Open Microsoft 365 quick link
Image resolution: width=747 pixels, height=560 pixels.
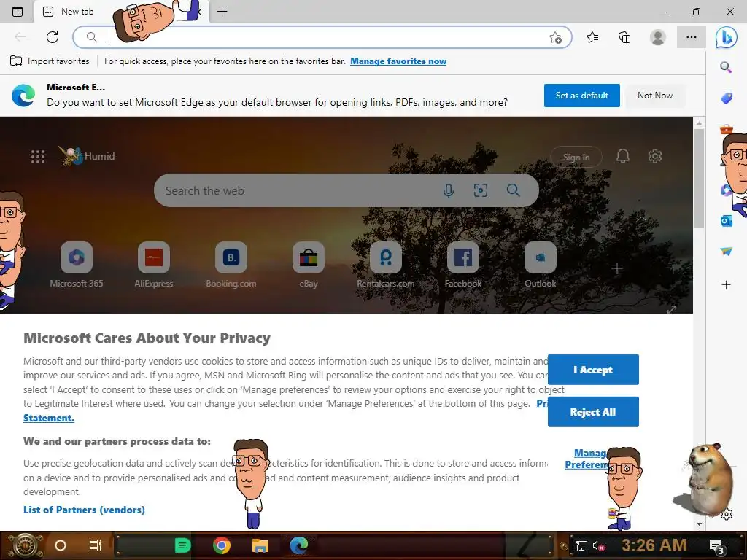tap(76, 265)
